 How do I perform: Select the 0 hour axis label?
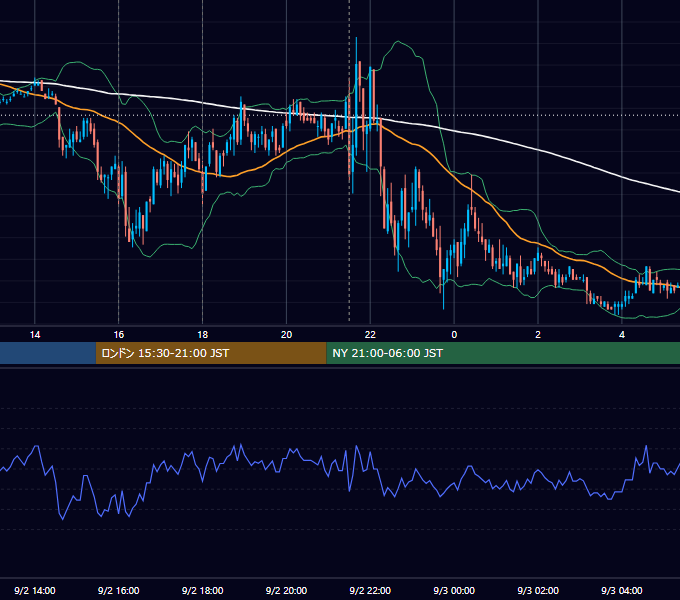tap(454, 335)
